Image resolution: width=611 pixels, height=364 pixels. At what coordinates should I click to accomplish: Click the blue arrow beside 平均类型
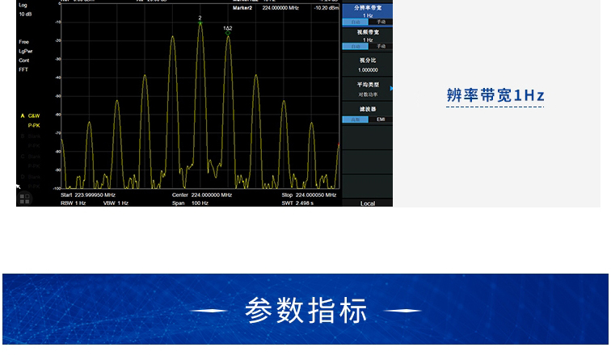click(x=391, y=89)
